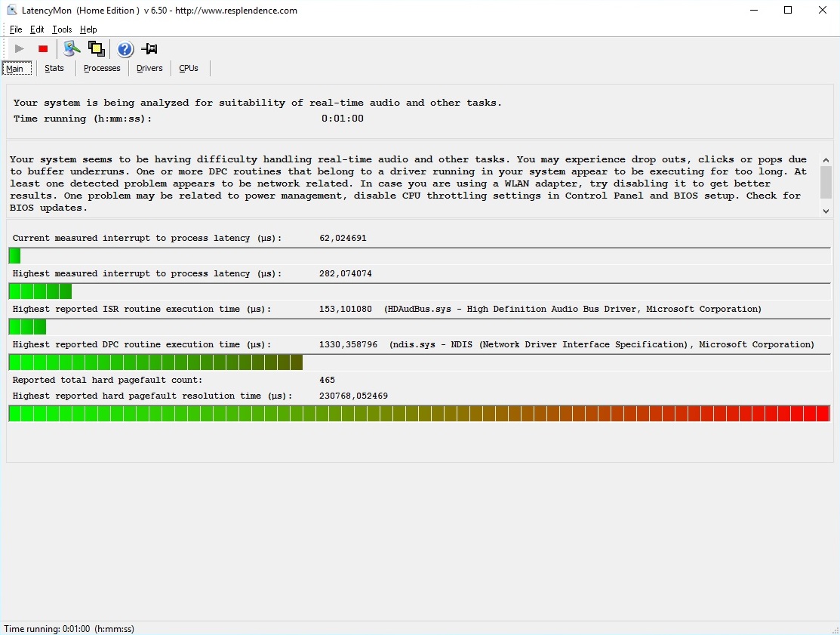Toggle the always-on-top pin icon
840x635 pixels.
(149, 49)
